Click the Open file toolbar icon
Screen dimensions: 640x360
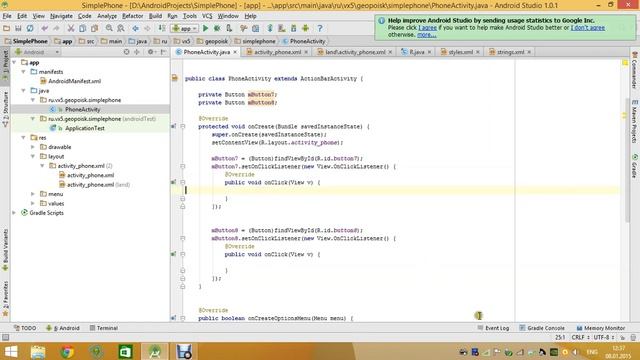[x=7, y=28]
